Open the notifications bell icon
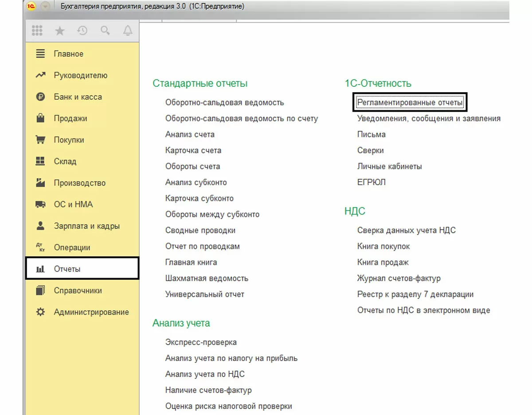The image size is (532, 415). (x=128, y=31)
